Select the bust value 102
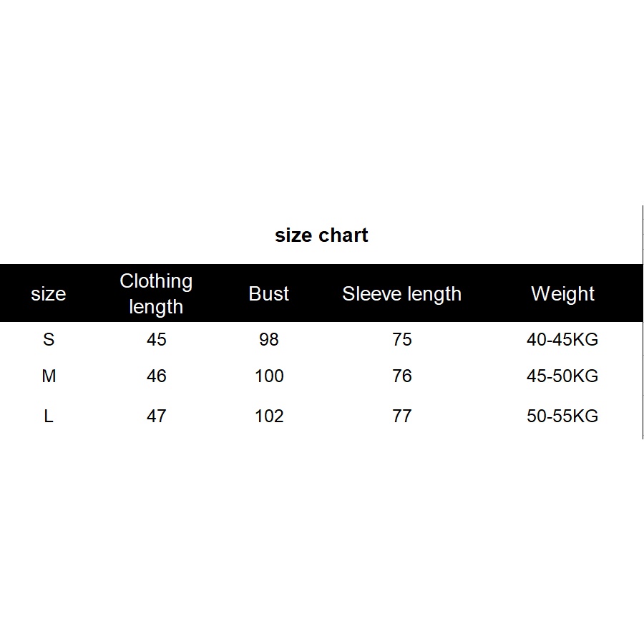Viewport: 644px width, 644px height. tap(269, 416)
